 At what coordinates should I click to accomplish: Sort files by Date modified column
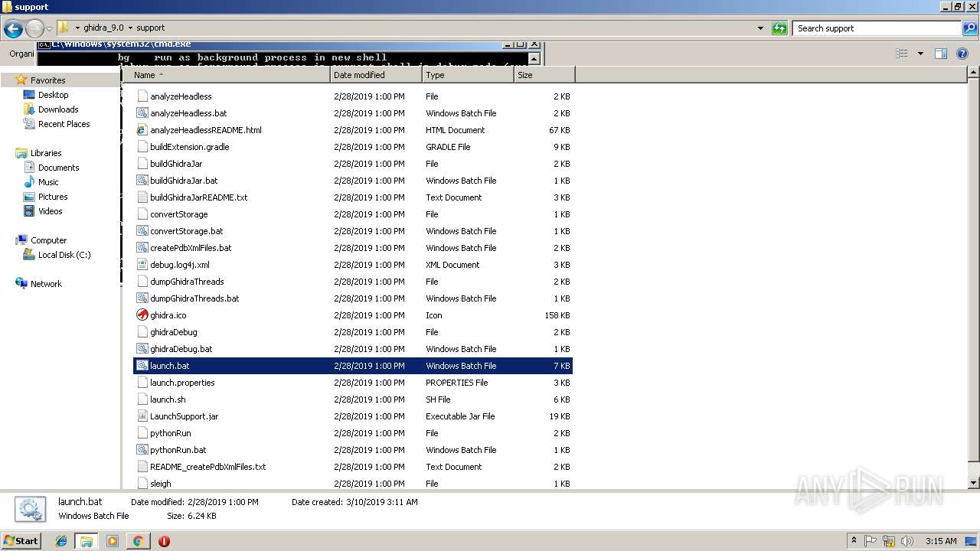(x=376, y=75)
